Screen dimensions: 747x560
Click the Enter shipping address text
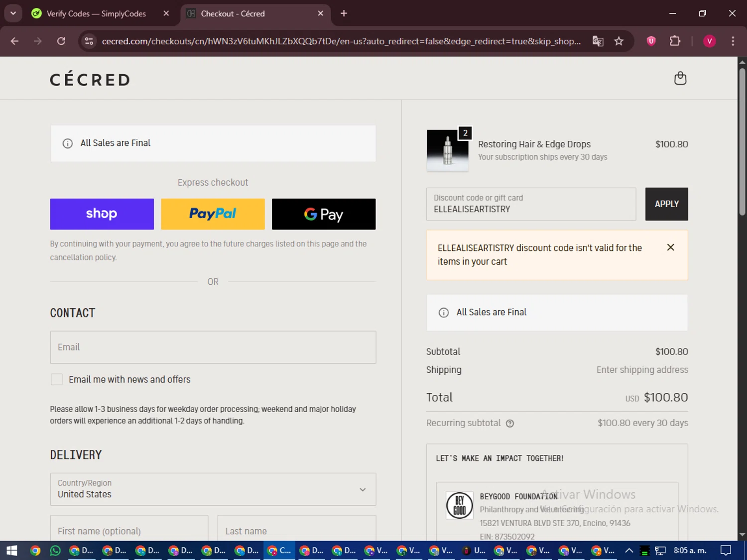coord(642,370)
